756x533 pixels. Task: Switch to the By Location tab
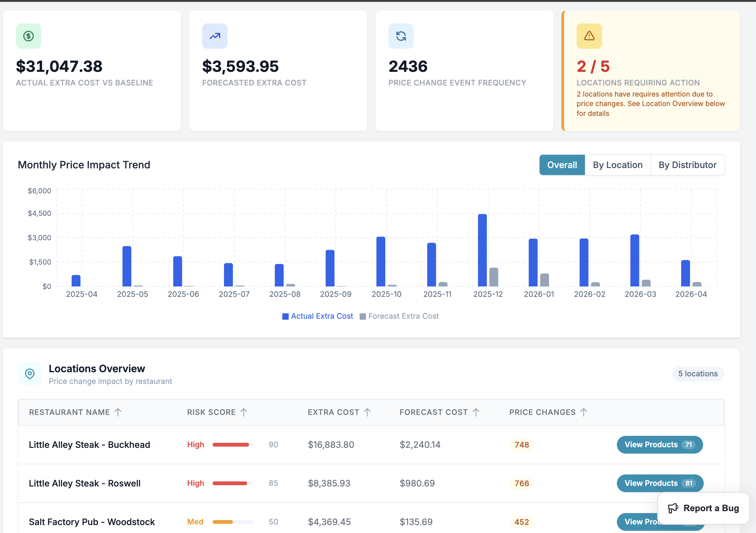click(x=618, y=165)
